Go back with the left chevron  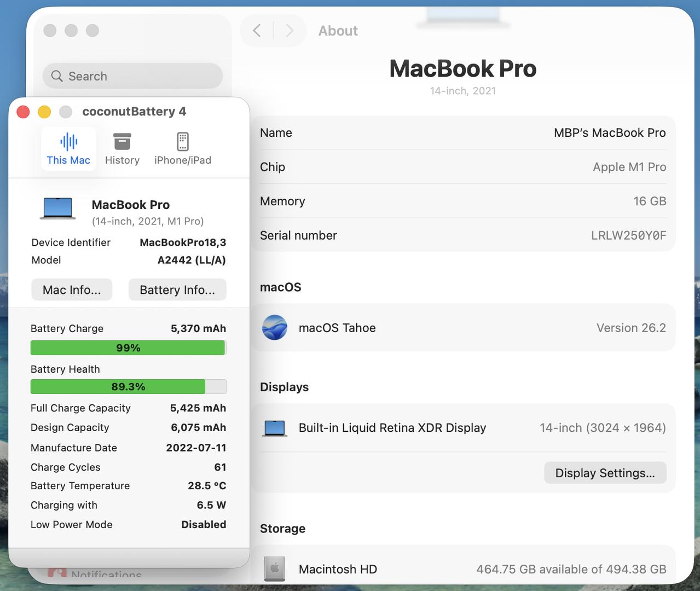257,31
